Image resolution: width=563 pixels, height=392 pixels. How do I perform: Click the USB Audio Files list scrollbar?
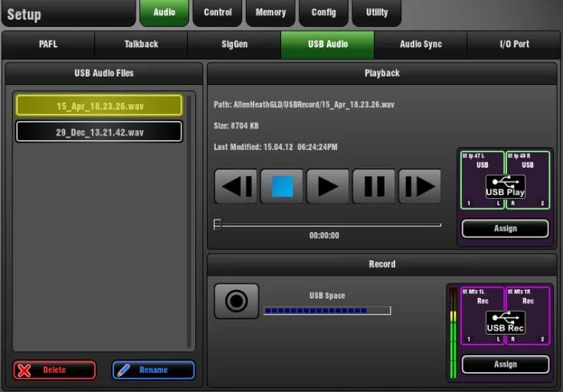point(189,220)
